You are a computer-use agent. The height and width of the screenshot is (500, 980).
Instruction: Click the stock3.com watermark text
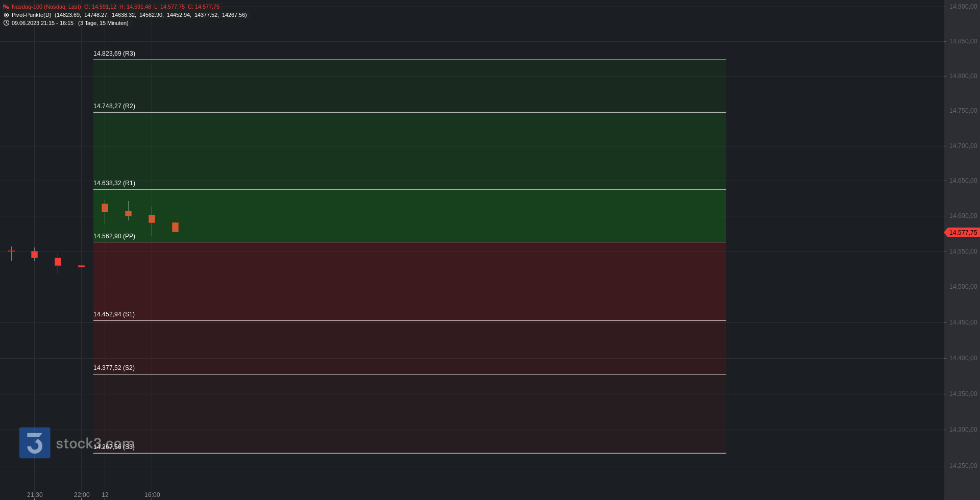pyautogui.click(x=95, y=443)
